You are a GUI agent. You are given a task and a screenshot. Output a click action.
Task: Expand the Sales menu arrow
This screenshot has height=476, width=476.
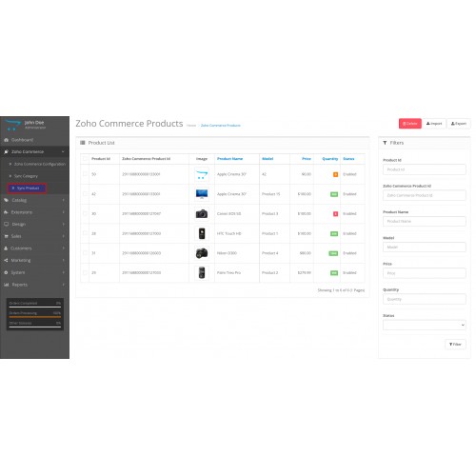click(63, 236)
